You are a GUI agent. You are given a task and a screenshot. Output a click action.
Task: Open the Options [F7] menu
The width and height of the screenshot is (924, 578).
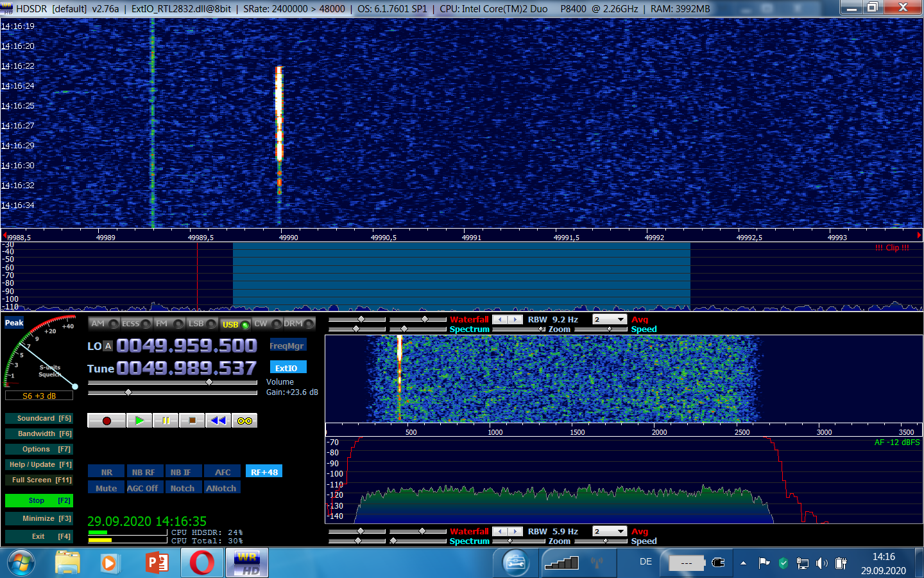[38, 449]
